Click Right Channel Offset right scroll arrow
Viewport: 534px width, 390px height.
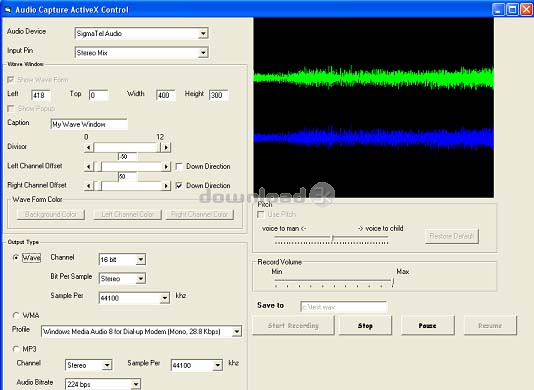point(166,186)
